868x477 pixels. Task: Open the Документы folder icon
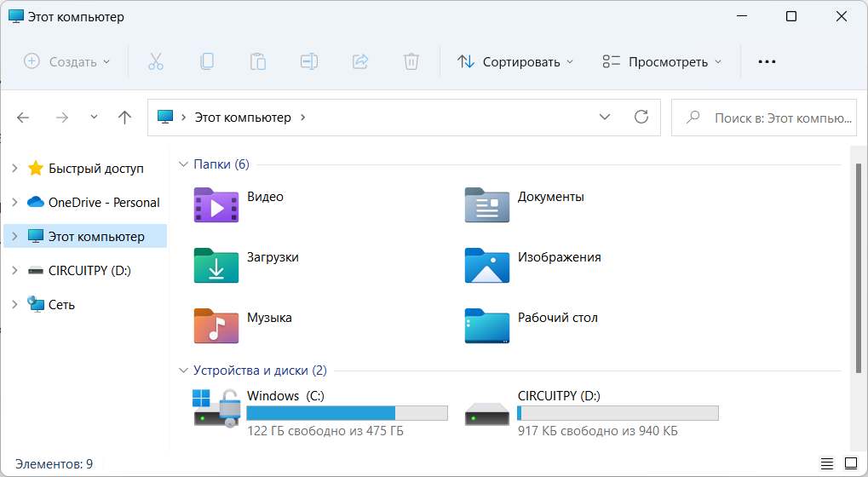pos(487,205)
